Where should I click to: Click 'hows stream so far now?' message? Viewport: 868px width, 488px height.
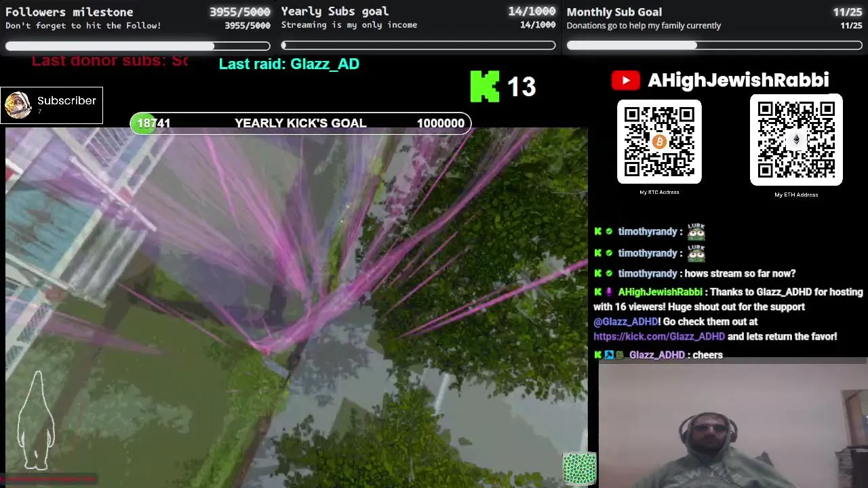(740, 273)
